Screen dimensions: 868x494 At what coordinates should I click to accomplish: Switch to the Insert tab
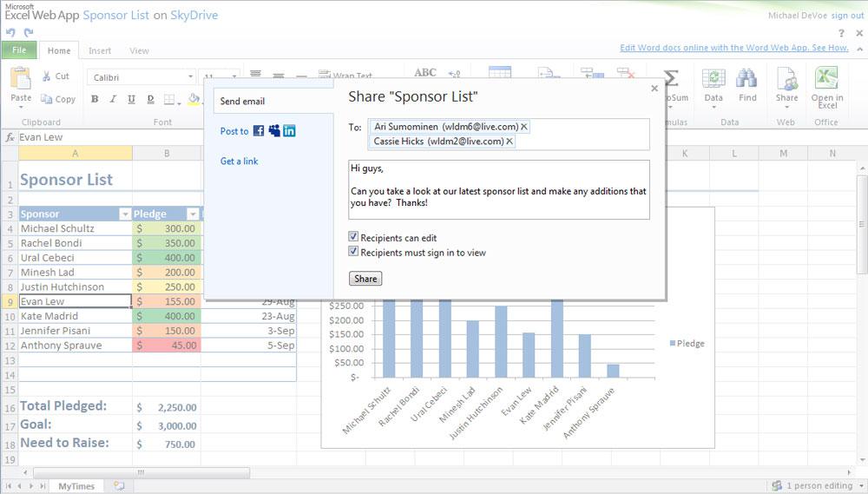pyautogui.click(x=100, y=50)
